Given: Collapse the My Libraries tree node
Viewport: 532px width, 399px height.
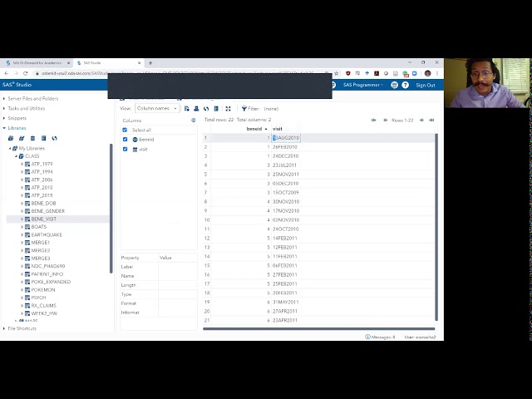Looking at the screenshot, I should coord(10,148).
